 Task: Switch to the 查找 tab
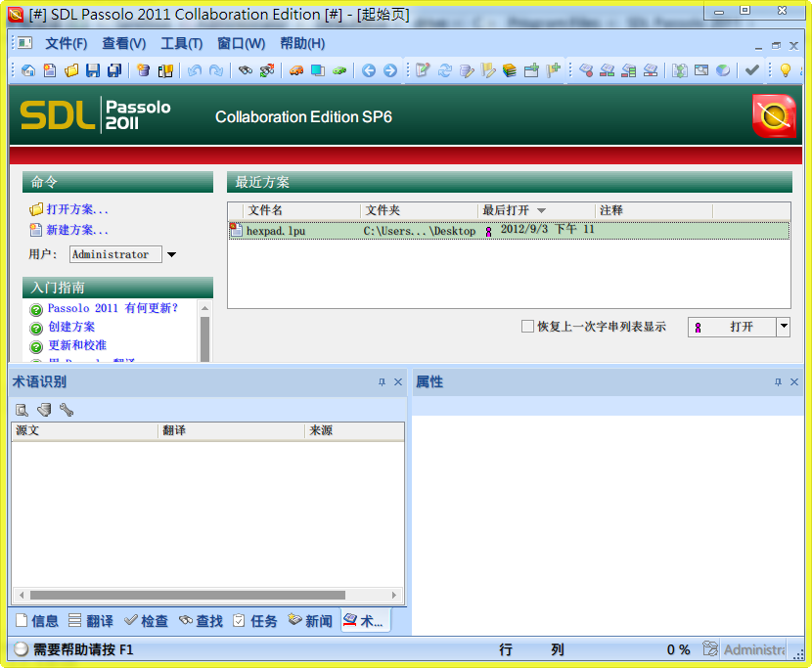pyautogui.click(x=201, y=620)
